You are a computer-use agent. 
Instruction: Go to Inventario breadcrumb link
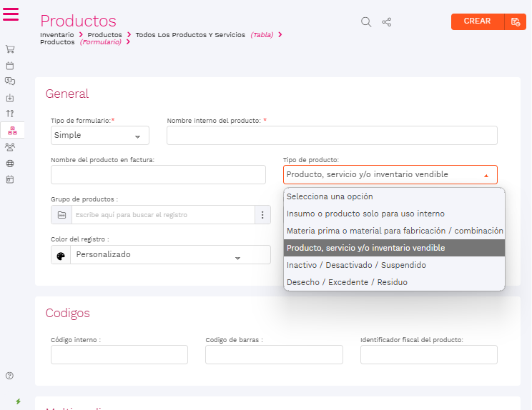(56, 34)
